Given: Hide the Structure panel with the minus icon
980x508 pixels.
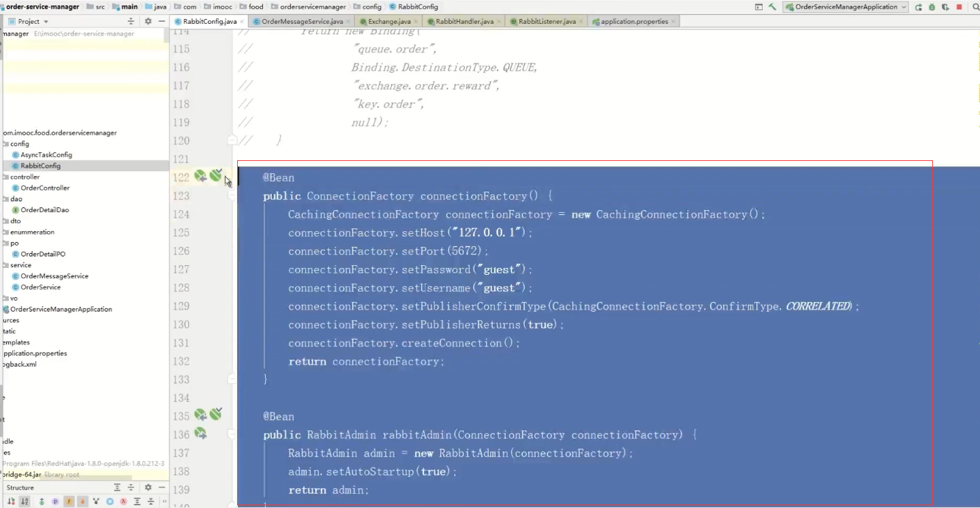Looking at the screenshot, I should 162,488.
